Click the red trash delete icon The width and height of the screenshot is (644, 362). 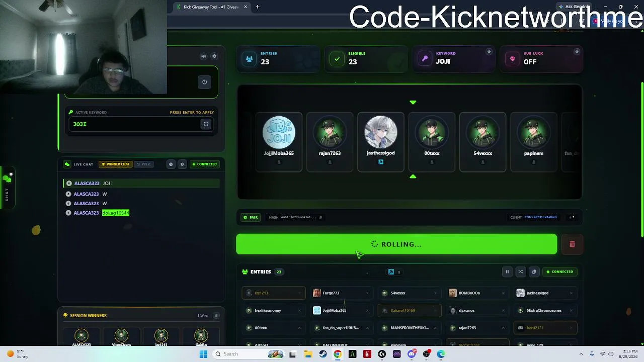tap(572, 244)
